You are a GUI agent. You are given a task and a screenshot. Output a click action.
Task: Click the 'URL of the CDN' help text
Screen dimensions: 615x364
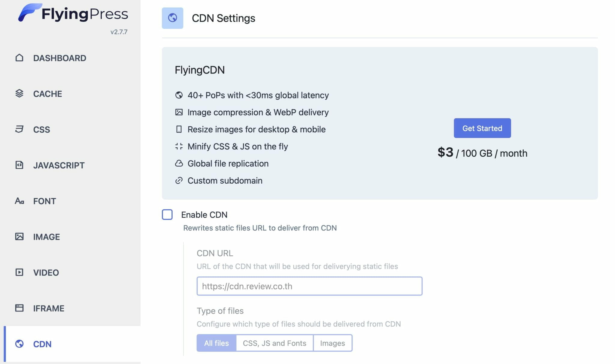point(297,266)
